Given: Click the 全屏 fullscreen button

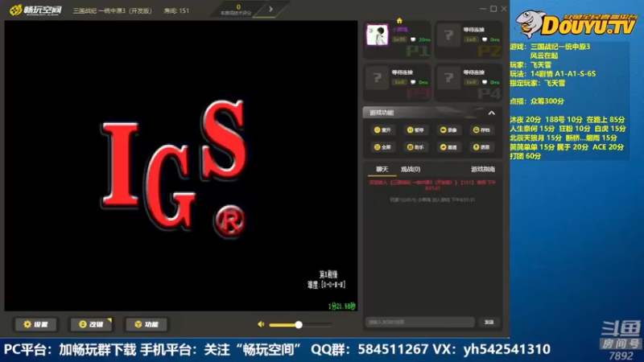Looking at the screenshot, I should (x=382, y=147).
